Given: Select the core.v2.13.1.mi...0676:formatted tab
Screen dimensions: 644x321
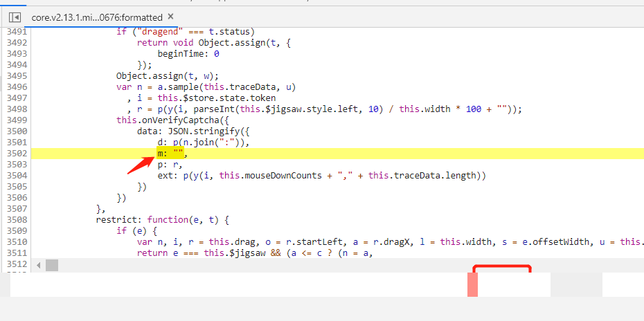Looking at the screenshot, I should coord(96,17).
